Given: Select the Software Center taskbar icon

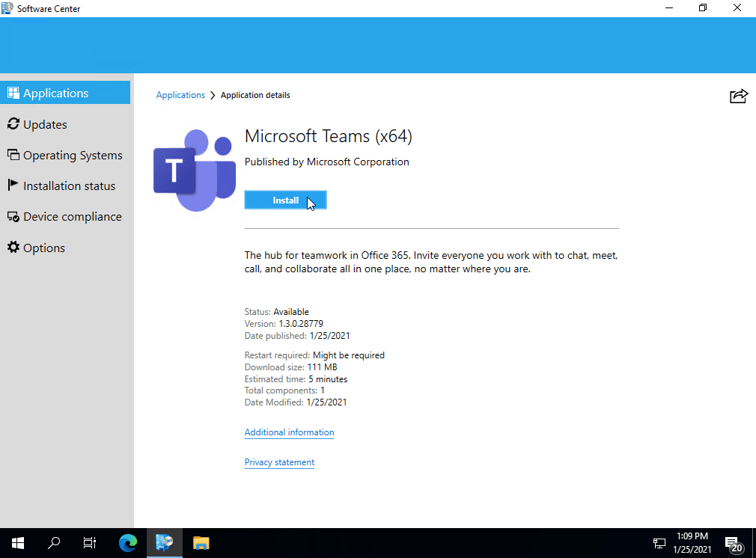Looking at the screenshot, I should (x=164, y=543).
